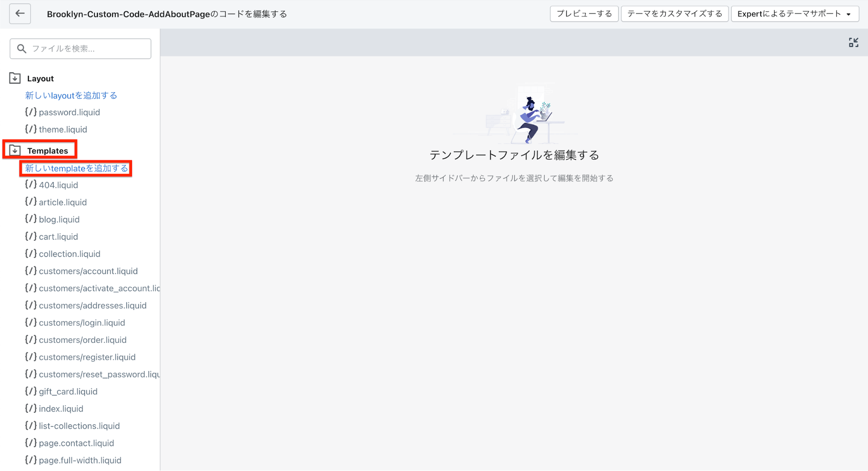The image size is (868, 471).
Task: Open the collection.liquid file
Action: (x=69, y=254)
